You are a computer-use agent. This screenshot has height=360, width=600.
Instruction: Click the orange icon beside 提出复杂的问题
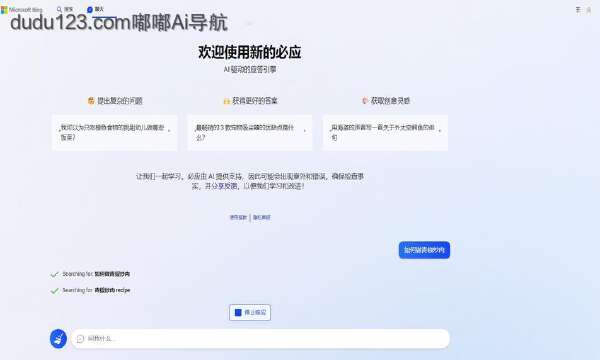(x=91, y=101)
